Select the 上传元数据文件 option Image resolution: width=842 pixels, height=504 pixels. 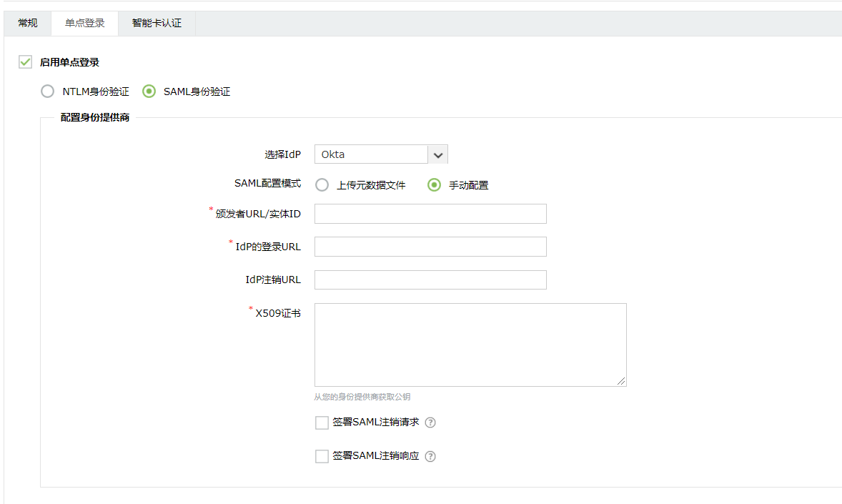click(x=322, y=184)
